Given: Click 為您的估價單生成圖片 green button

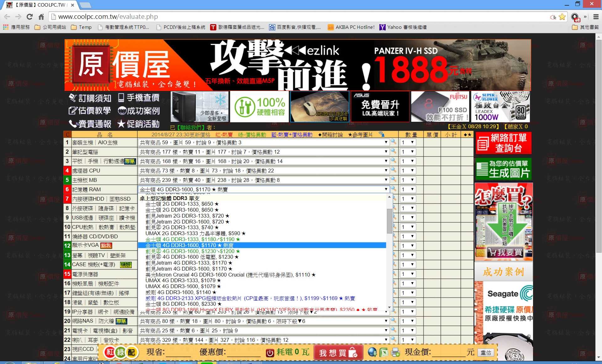Looking at the screenshot, I should click(503, 169).
